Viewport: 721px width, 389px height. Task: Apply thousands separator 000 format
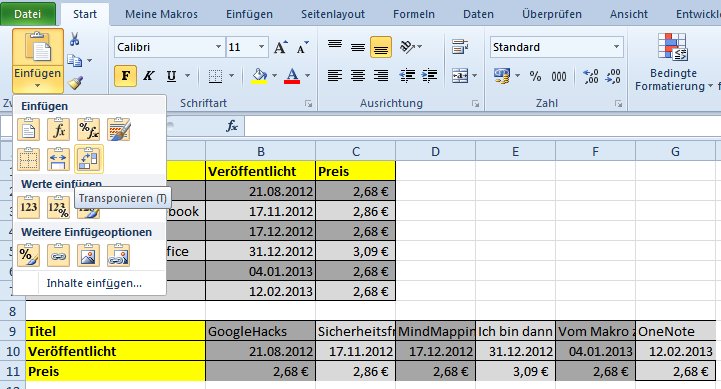tap(559, 76)
